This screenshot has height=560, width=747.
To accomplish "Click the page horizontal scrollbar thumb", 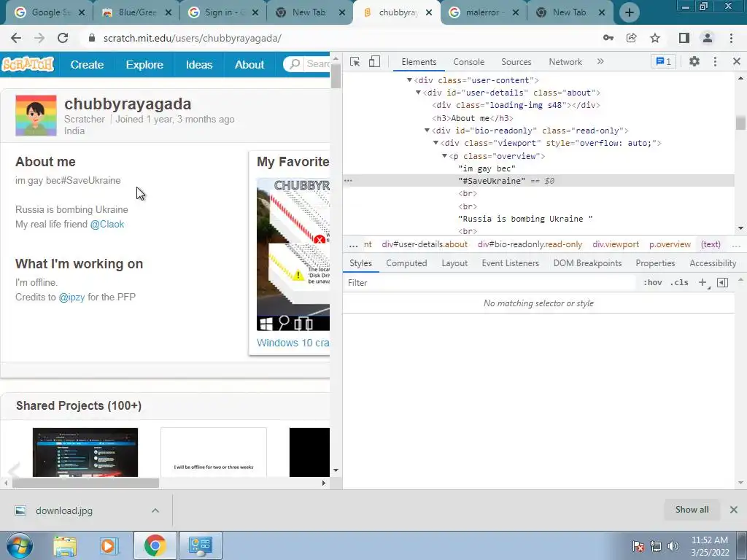I will [x=86, y=483].
